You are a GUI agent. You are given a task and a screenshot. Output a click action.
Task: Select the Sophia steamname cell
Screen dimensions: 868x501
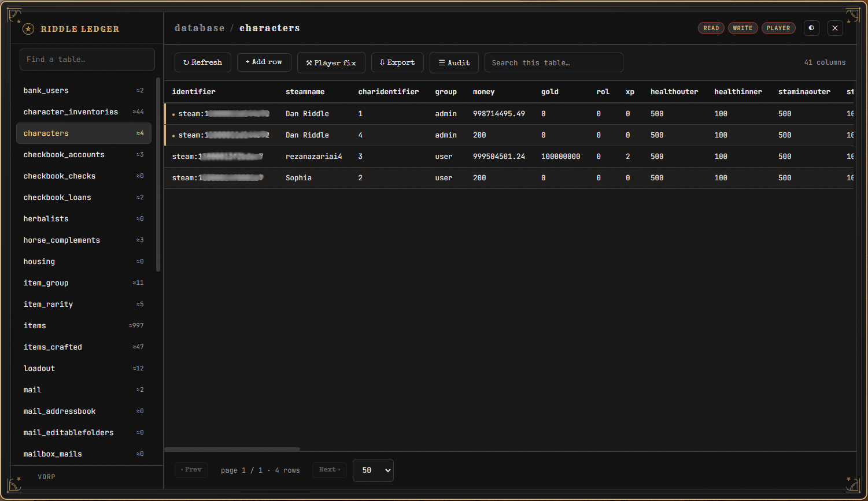(x=298, y=178)
